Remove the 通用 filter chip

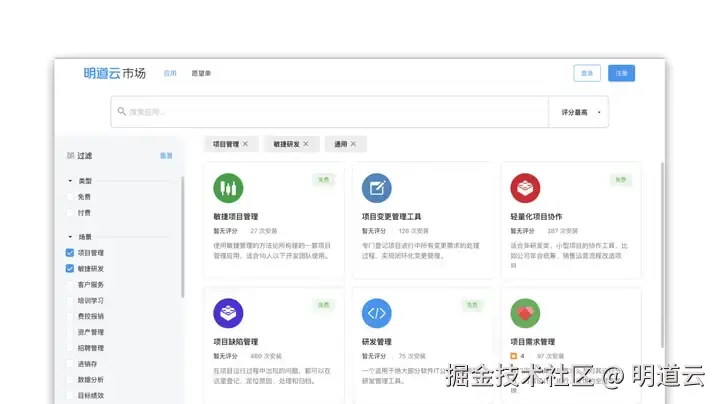click(354, 144)
